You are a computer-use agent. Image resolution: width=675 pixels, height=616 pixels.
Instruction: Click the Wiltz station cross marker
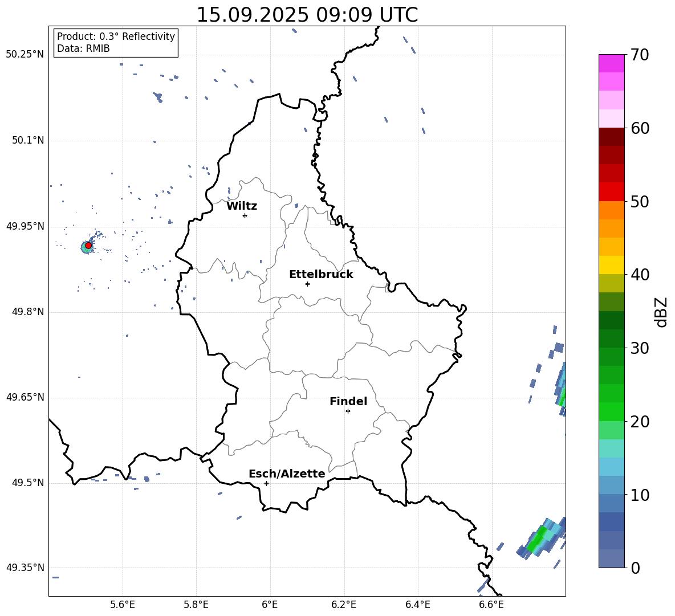(x=245, y=215)
